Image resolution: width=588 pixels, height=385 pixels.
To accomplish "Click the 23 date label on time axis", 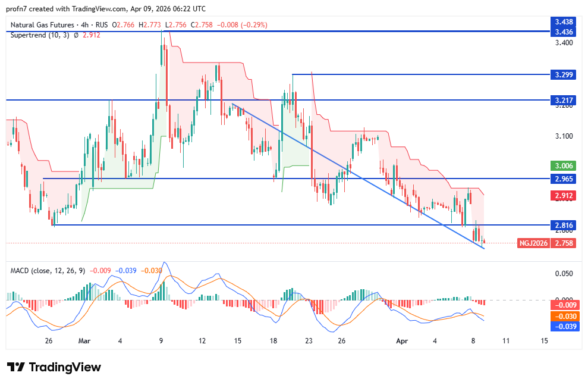I will click(x=309, y=341).
